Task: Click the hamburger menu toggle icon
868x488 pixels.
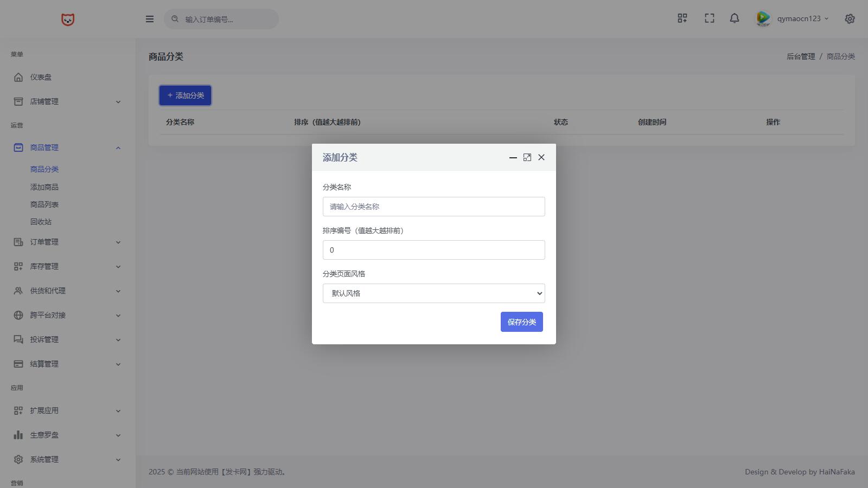Action: pos(150,19)
